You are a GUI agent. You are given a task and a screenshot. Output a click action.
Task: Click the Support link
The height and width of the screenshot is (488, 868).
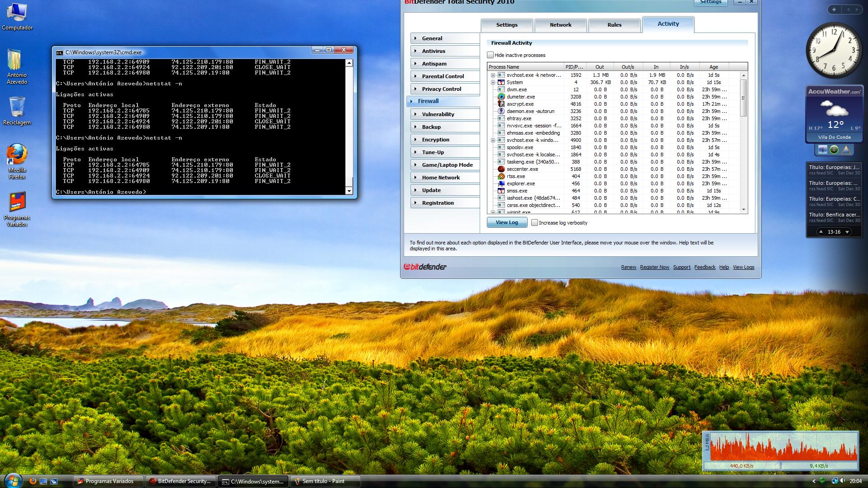pyautogui.click(x=682, y=267)
